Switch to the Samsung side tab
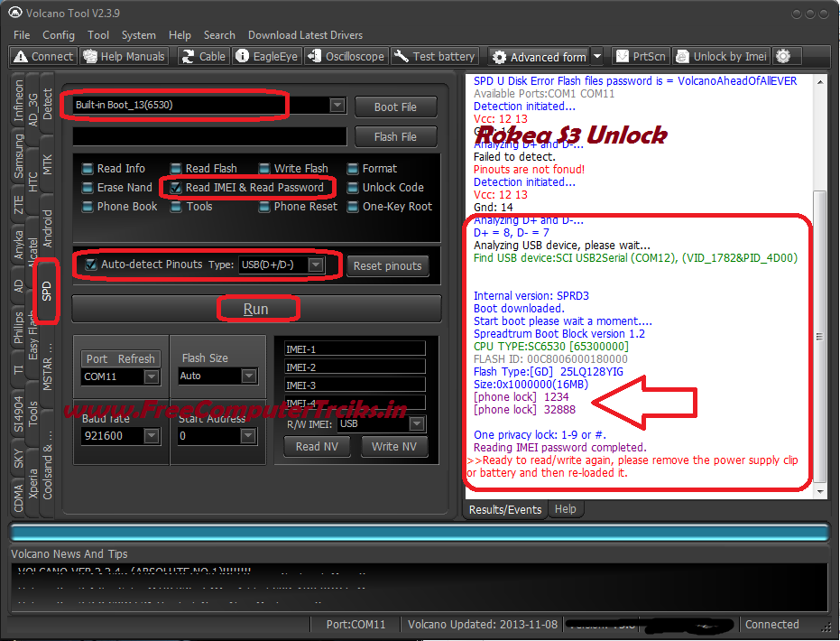This screenshot has width=840, height=641. tap(19, 156)
